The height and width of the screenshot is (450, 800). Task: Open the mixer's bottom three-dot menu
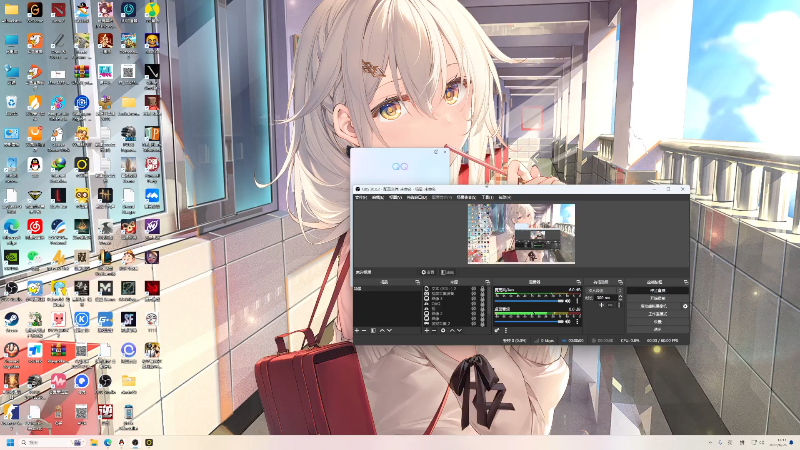[x=506, y=330]
